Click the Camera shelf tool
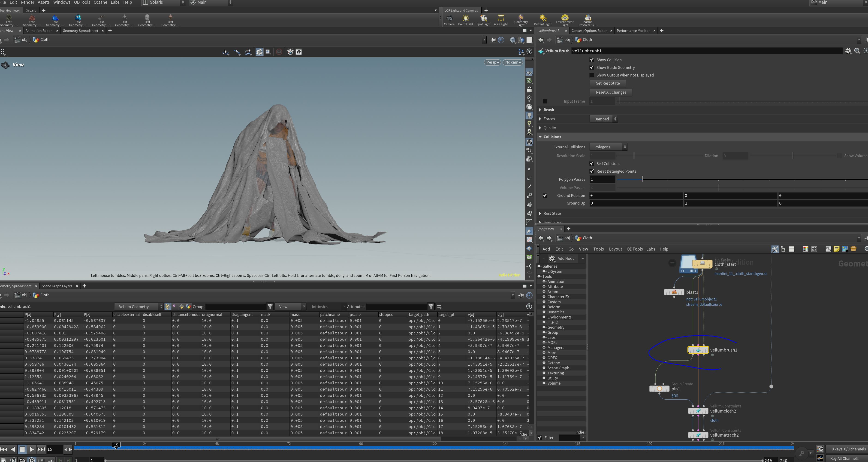The image size is (868, 462). click(449, 20)
